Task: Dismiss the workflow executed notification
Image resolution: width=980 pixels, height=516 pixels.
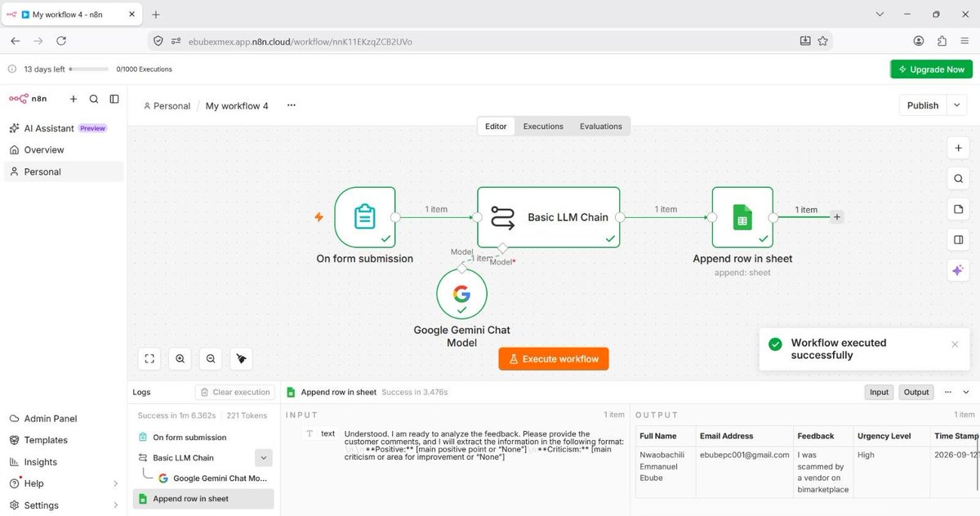Action: [x=955, y=345]
